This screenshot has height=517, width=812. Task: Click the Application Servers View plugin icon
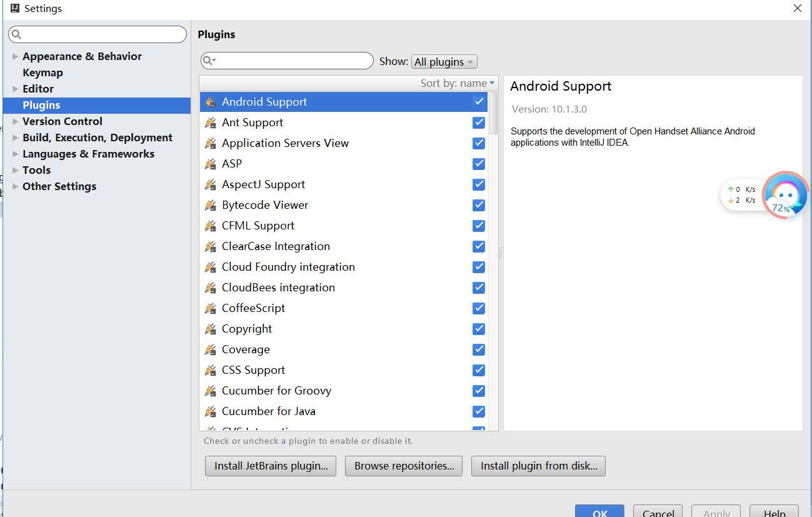(210, 143)
